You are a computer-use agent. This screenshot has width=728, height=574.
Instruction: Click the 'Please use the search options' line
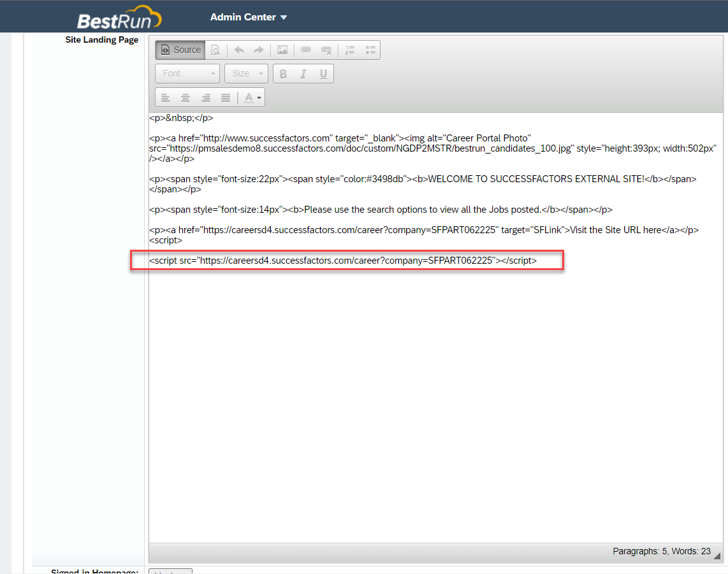(x=381, y=209)
